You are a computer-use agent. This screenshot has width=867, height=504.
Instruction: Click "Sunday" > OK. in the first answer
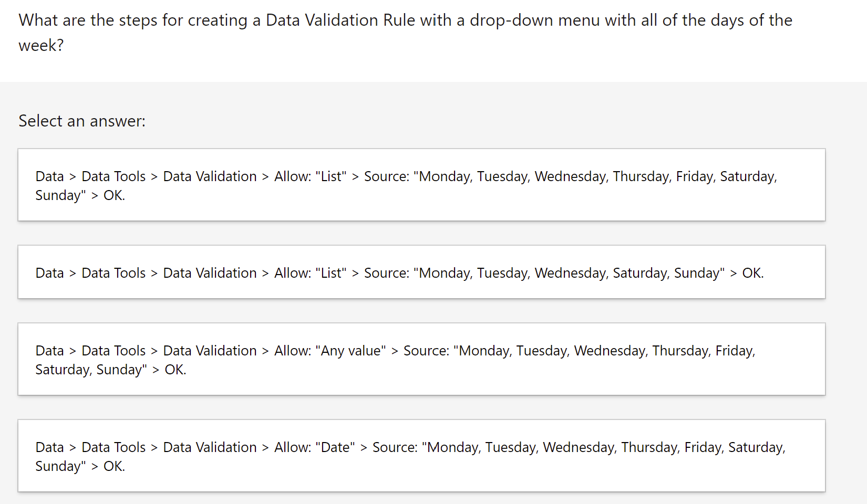click(x=80, y=195)
